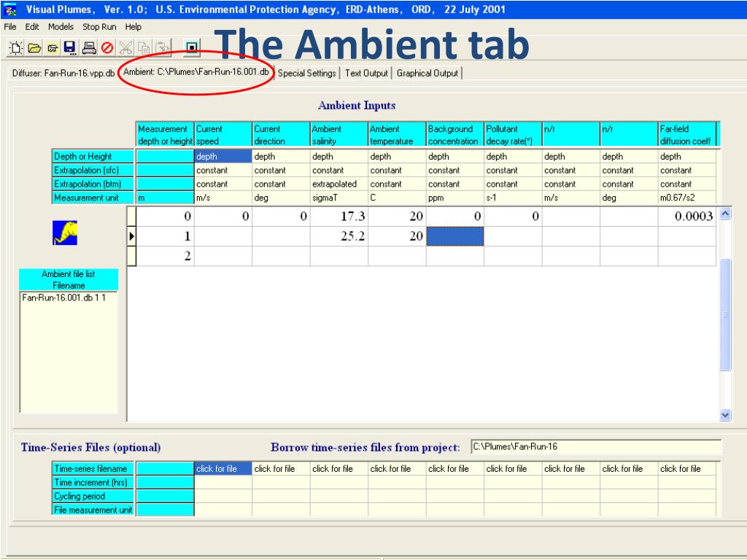The height and width of the screenshot is (560, 747).
Task: Switch to the Graphical Output tab
Action: pyautogui.click(x=427, y=74)
